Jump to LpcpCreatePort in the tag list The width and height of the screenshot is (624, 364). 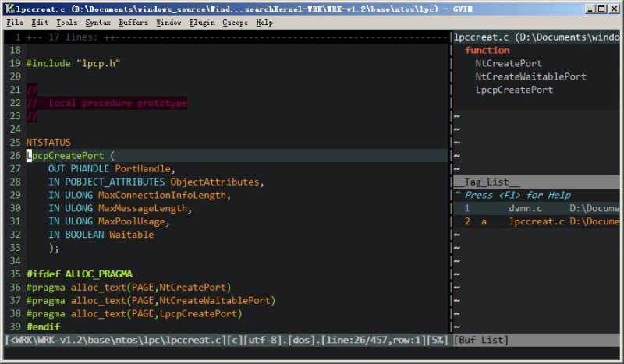[514, 90]
